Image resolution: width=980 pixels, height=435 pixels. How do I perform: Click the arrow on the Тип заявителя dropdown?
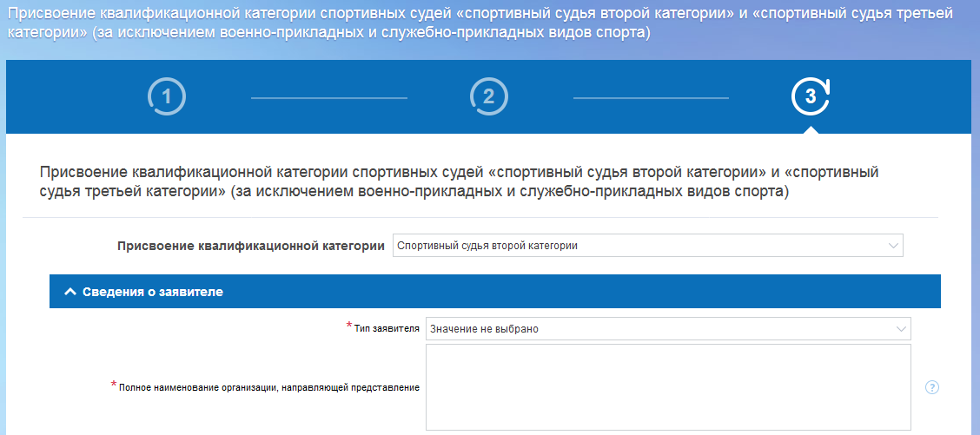point(901,329)
